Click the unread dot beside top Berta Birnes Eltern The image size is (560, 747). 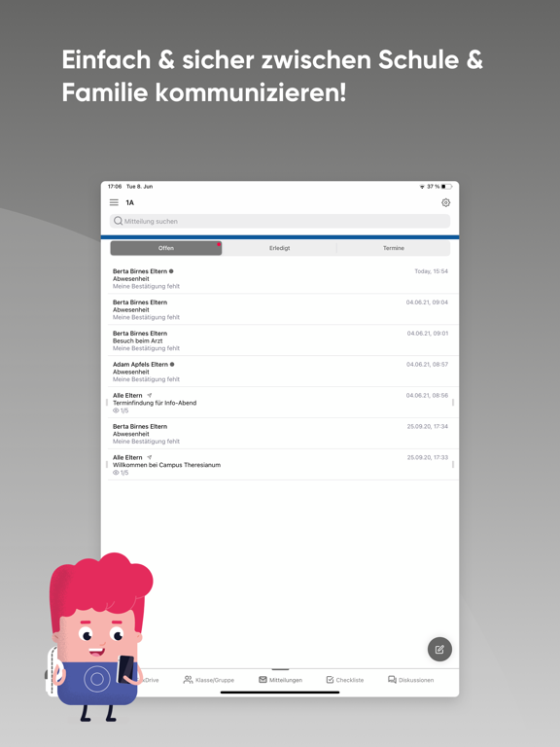[171, 271]
